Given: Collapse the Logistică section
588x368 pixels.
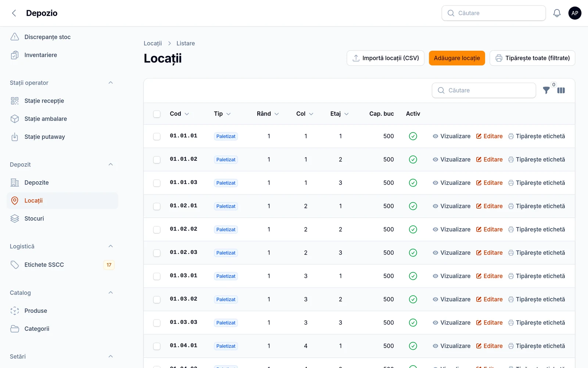Looking at the screenshot, I should click(111, 246).
